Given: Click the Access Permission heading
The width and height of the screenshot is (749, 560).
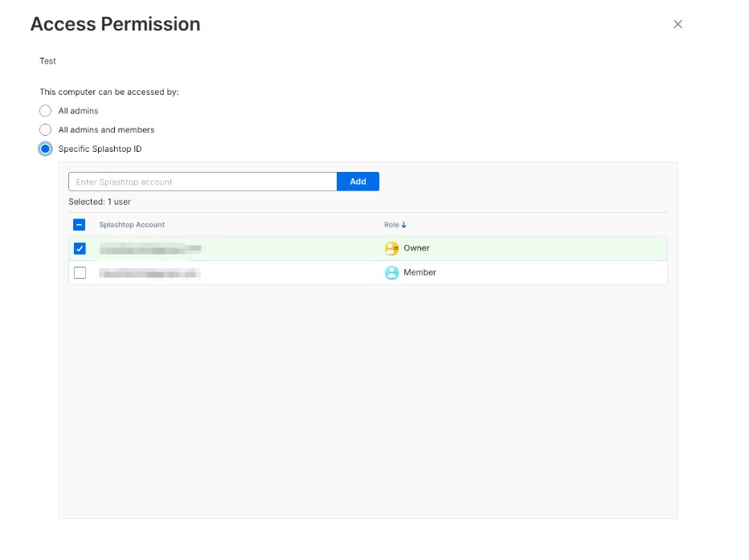Looking at the screenshot, I should pos(116,24).
